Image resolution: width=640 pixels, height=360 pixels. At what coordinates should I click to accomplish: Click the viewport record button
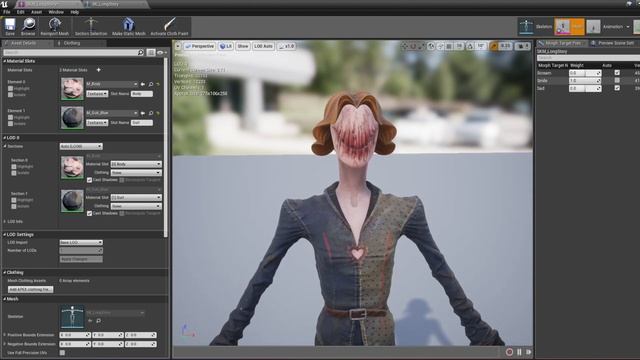click(509, 352)
